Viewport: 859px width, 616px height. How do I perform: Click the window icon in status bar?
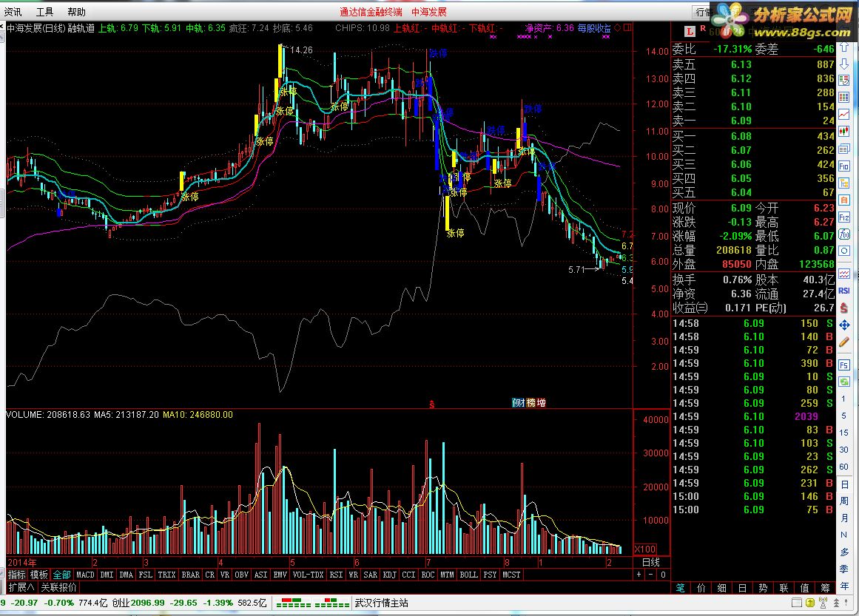coord(797,603)
